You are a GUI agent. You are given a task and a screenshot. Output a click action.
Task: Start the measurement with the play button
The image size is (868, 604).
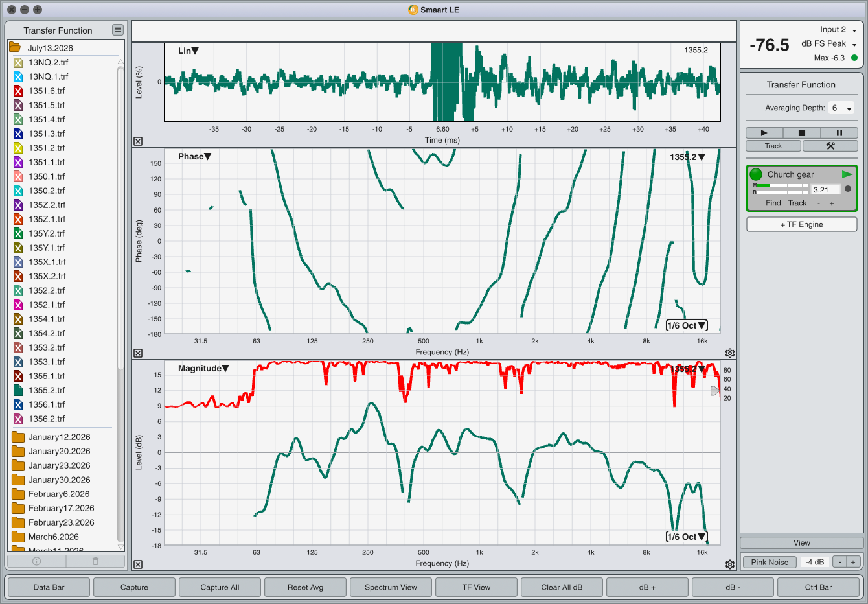[764, 133]
